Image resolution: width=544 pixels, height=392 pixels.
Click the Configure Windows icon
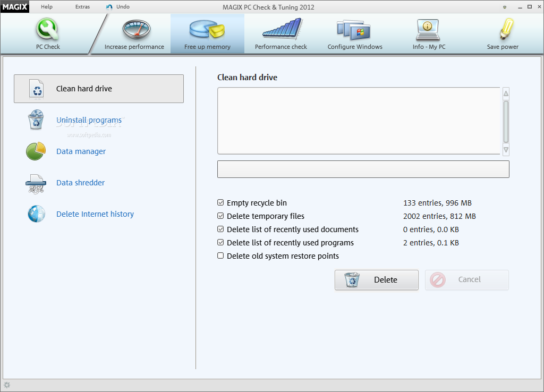[x=353, y=30]
